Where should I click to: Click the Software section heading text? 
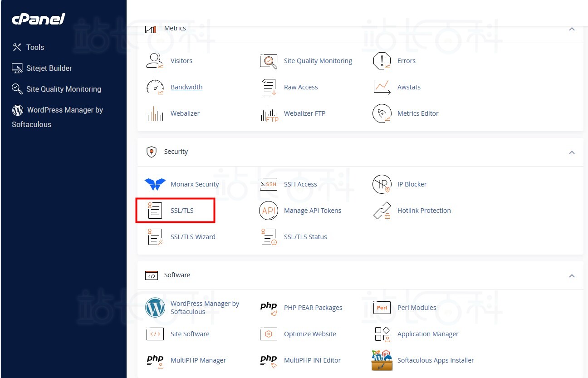tap(177, 275)
